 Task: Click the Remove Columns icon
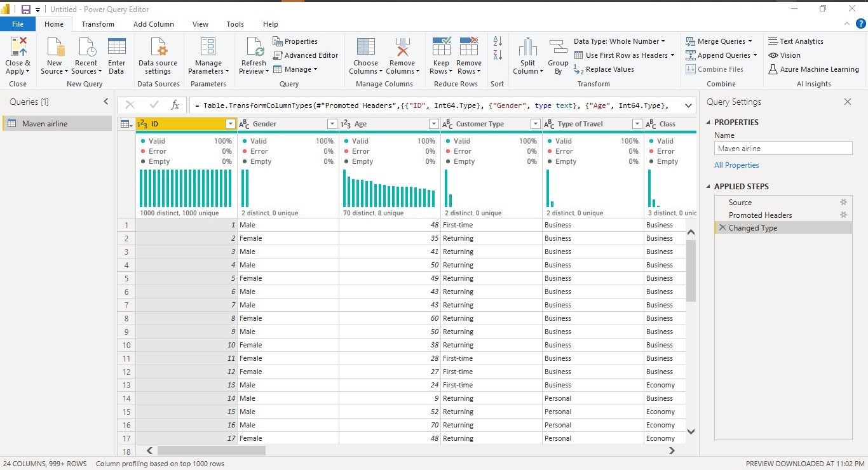pos(402,47)
